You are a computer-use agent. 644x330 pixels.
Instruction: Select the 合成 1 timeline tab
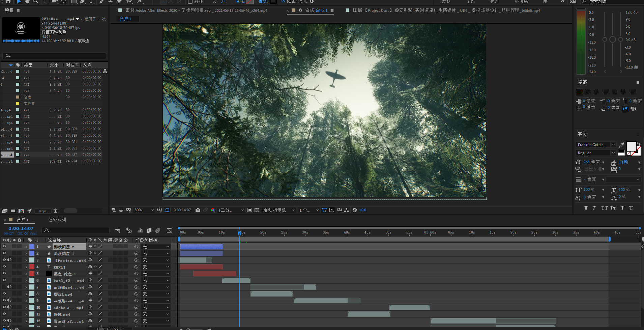point(23,220)
